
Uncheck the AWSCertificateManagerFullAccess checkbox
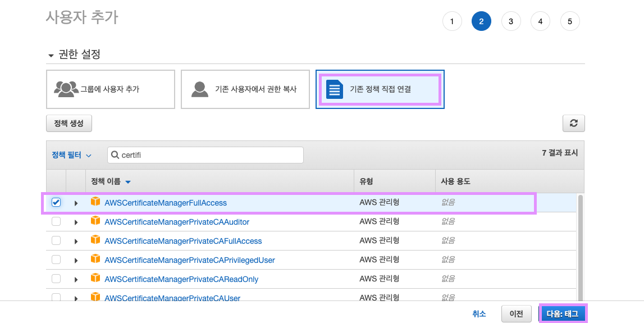56,202
